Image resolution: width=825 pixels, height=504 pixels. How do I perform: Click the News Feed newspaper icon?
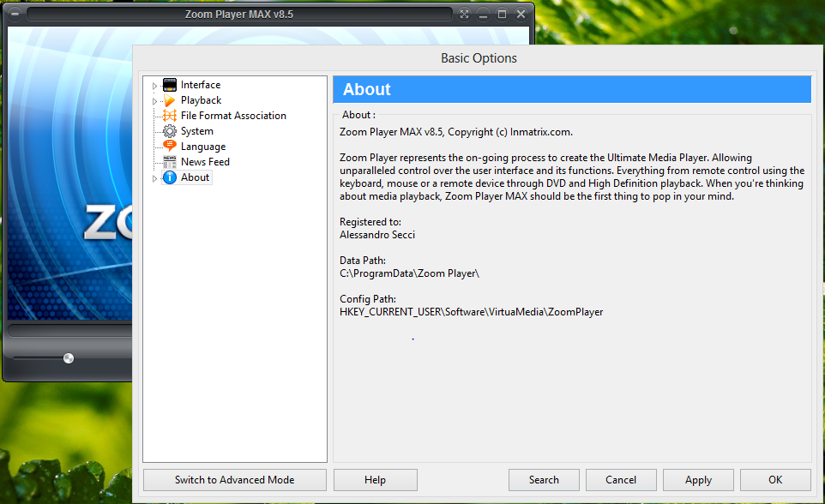tap(170, 162)
